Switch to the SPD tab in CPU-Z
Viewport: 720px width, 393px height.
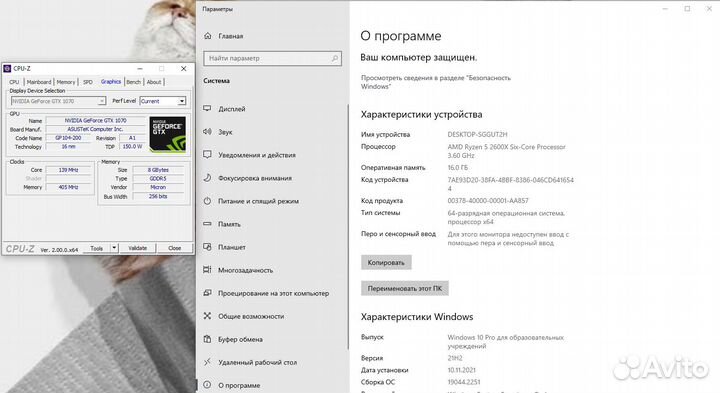tap(88, 82)
